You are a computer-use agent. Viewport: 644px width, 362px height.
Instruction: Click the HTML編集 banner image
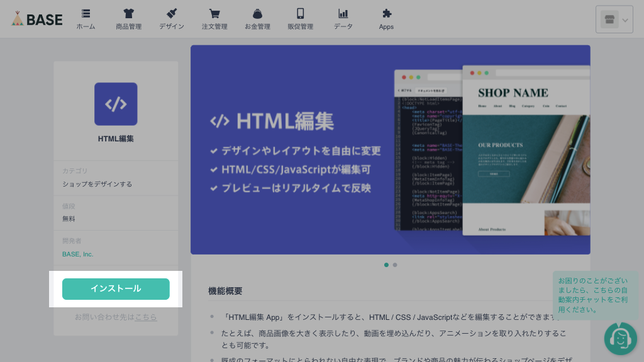tap(390, 150)
